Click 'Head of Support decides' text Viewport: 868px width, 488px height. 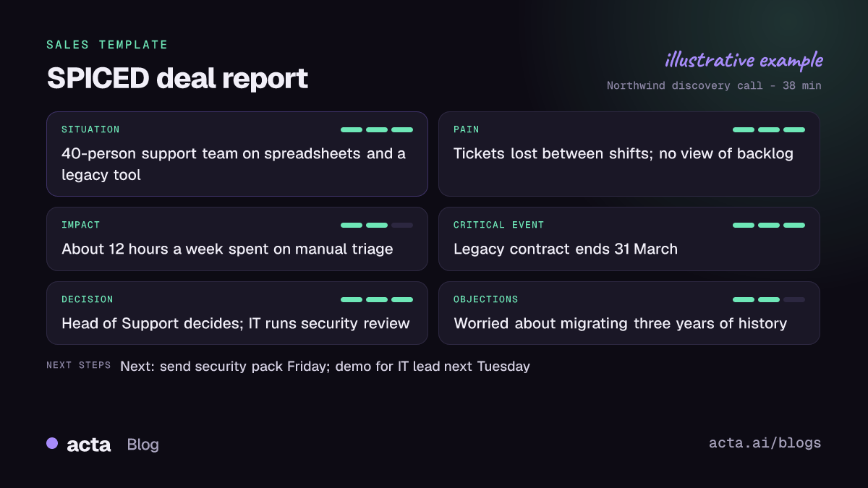[152, 323]
